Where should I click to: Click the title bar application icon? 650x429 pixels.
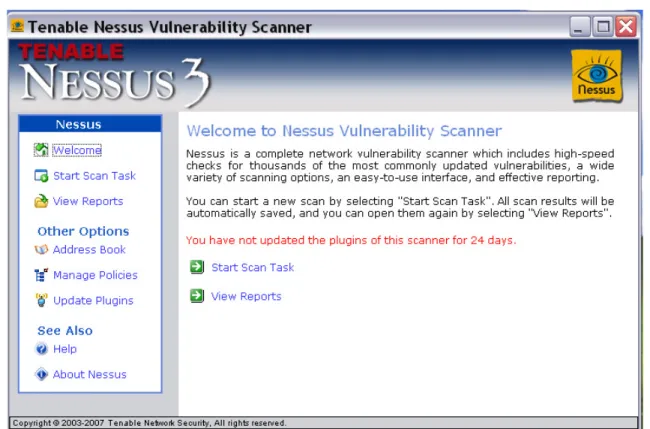[17, 27]
